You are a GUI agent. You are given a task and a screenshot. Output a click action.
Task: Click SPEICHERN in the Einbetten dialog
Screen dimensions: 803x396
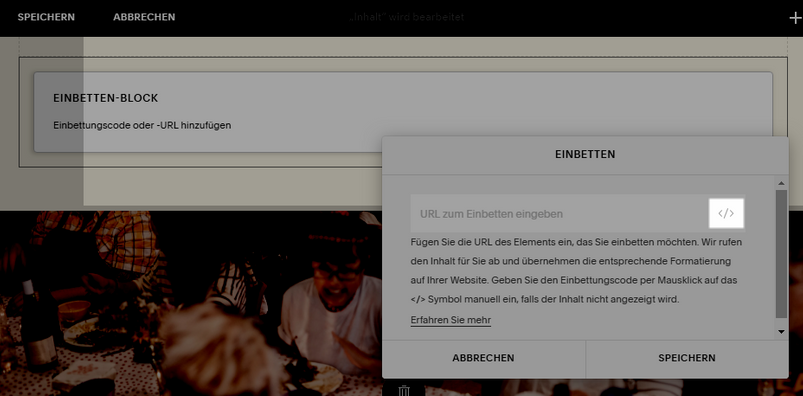[x=687, y=358]
